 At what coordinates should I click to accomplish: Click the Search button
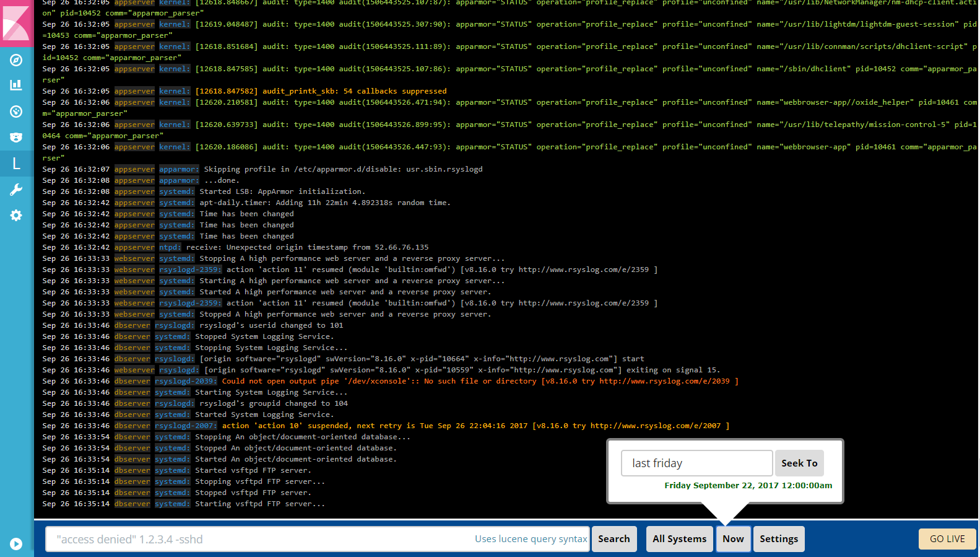pyautogui.click(x=614, y=539)
